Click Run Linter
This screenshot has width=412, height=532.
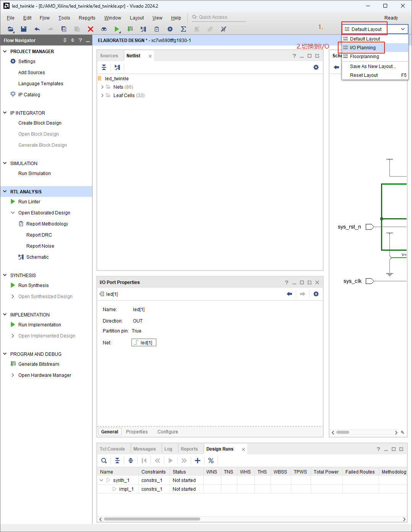click(x=29, y=202)
